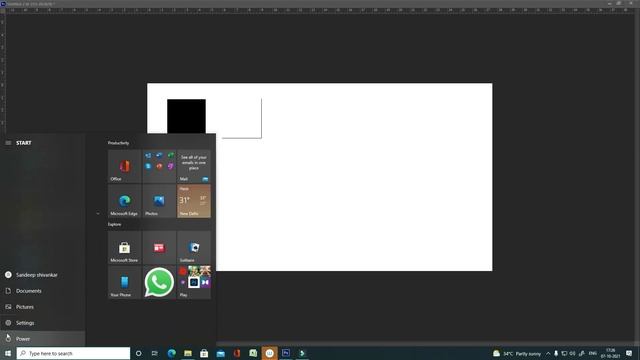Viewport: 640px width, 360px height.
Task: Open the Mail tile
Action: [194, 166]
